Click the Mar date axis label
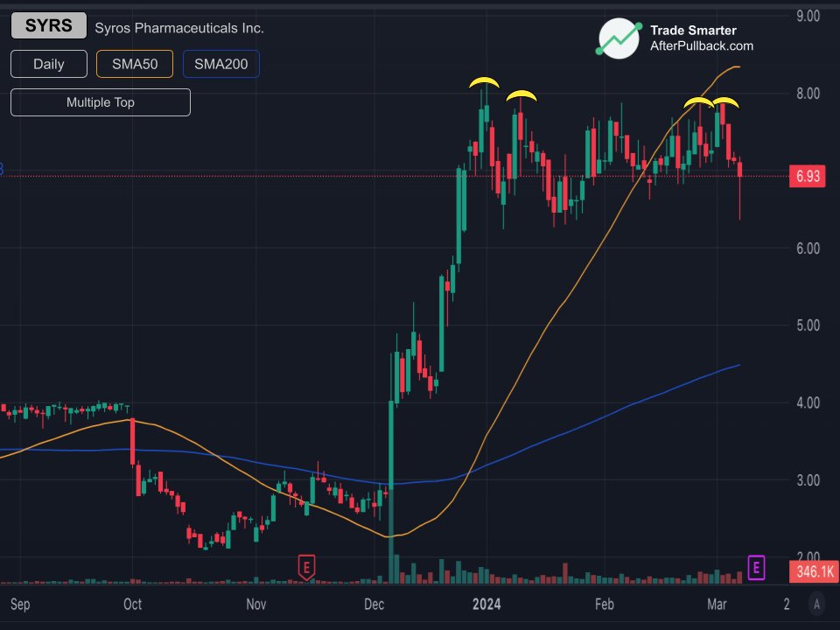The width and height of the screenshot is (840, 630). click(x=717, y=605)
